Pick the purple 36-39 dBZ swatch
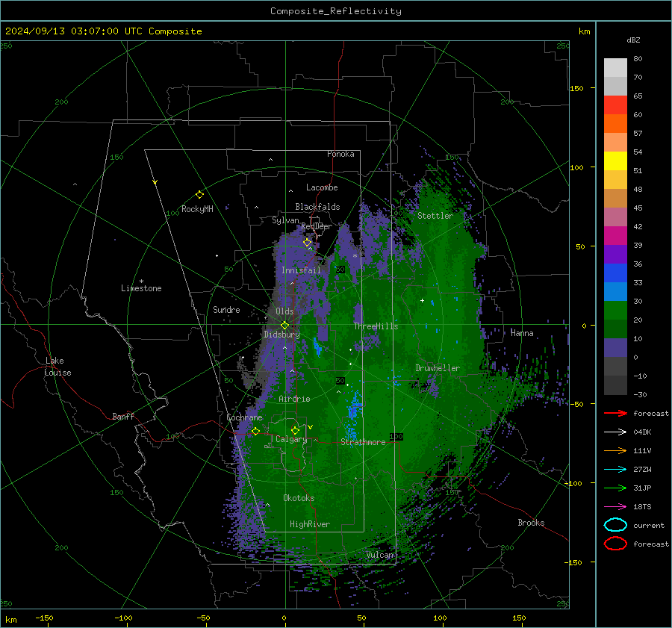 coord(615,255)
